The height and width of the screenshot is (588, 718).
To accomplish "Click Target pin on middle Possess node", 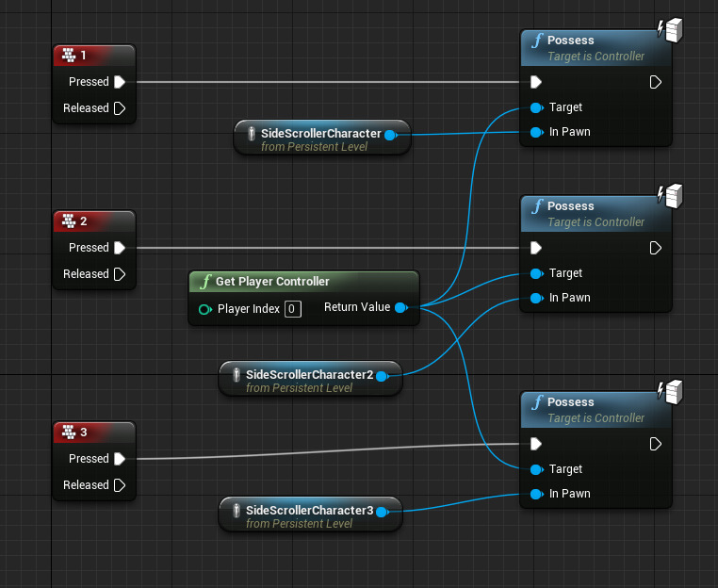I will (x=536, y=274).
